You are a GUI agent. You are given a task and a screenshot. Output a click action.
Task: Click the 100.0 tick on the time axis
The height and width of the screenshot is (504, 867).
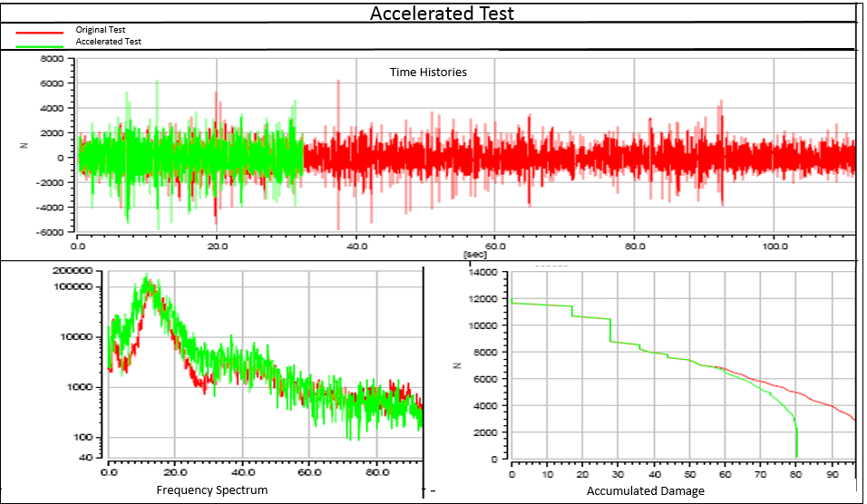tap(774, 247)
